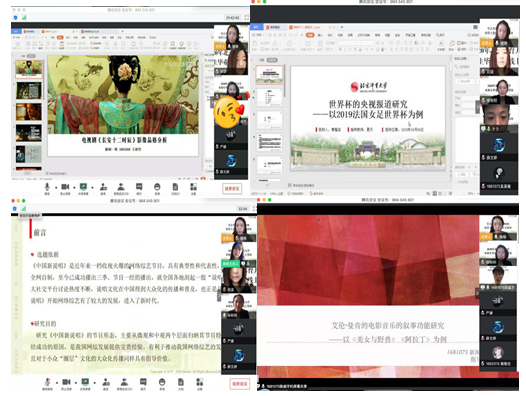Select third slide thumbnail in top-left window

pos(29,112)
